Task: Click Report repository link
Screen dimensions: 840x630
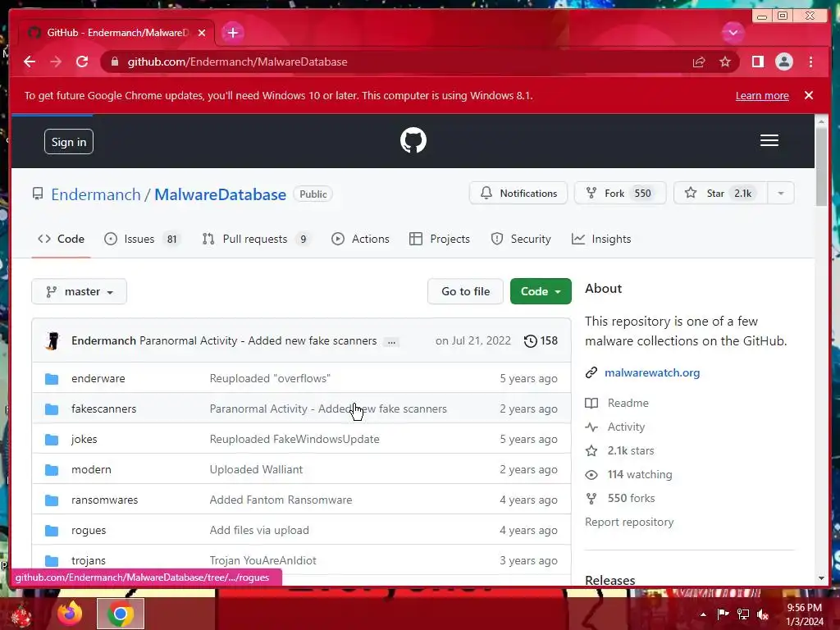Action: [x=629, y=522]
